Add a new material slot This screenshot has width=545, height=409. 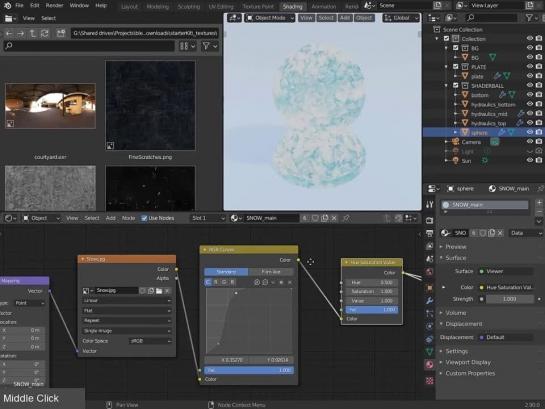click(x=539, y=203)
